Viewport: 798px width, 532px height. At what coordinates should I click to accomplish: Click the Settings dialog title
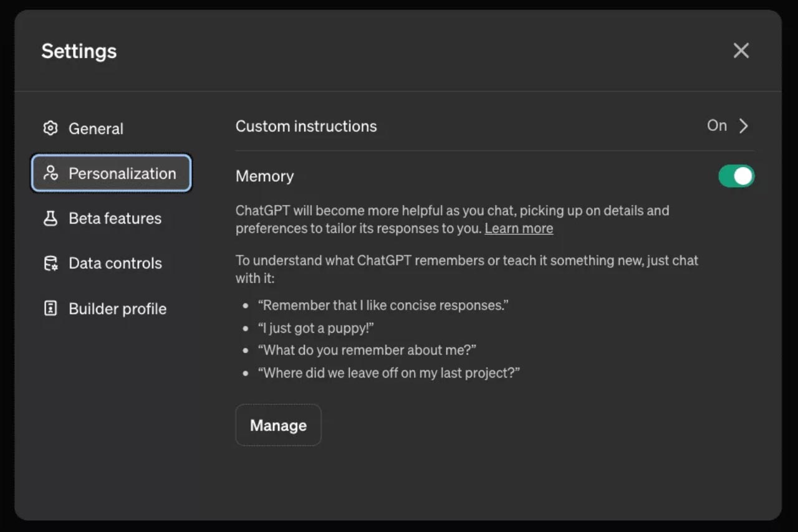[x=79, y=51]
